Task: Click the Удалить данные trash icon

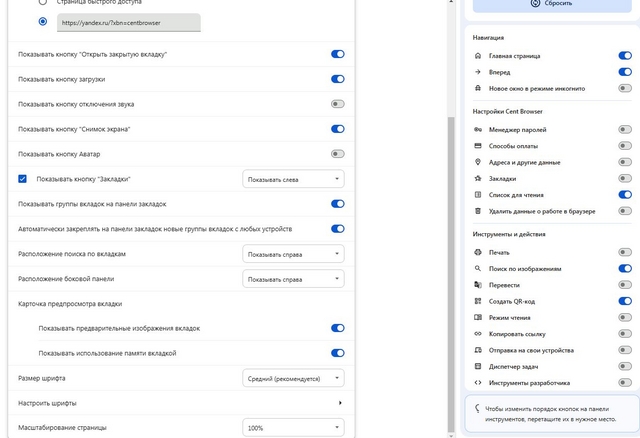Action: (479, 211)
